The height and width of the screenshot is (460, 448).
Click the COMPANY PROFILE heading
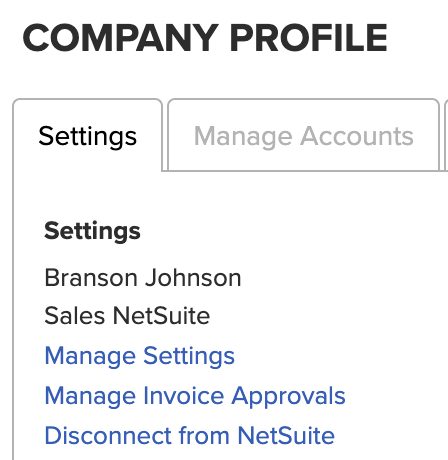pos(205,38)
